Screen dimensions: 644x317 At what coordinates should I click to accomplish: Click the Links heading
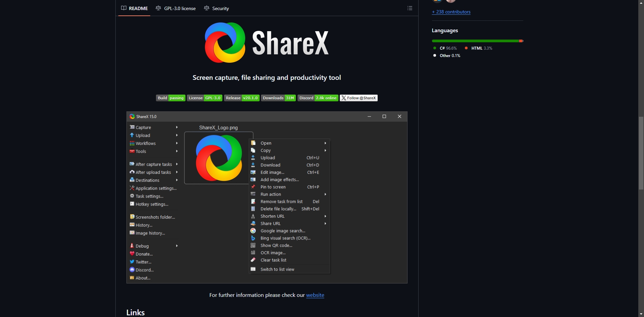click(x=136, y=312)
